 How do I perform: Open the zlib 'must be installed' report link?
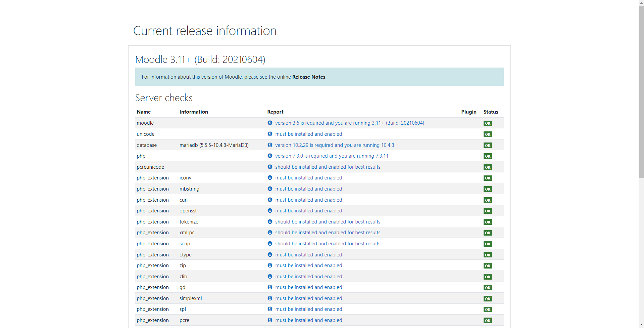tap(309, 277)
